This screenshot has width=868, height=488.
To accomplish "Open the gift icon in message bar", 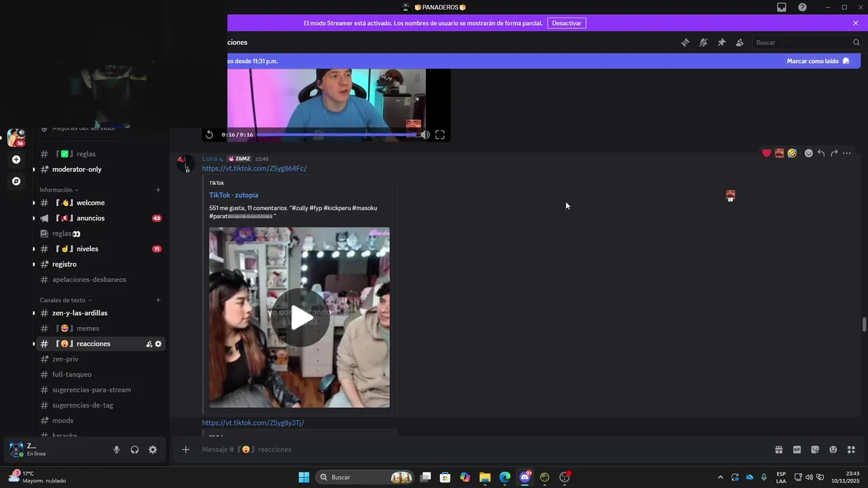I will [779, 449].
